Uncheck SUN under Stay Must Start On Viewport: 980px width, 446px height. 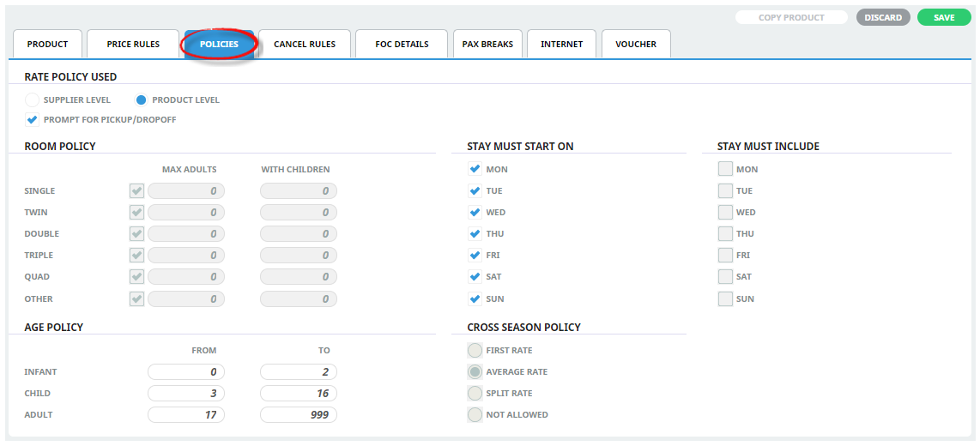click(475, 299)
